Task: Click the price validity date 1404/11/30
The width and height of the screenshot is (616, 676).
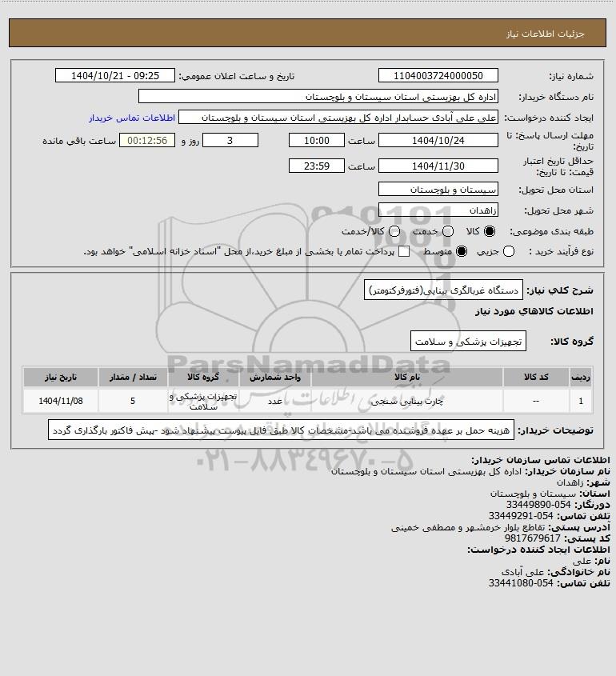Action: pos(438,166)
